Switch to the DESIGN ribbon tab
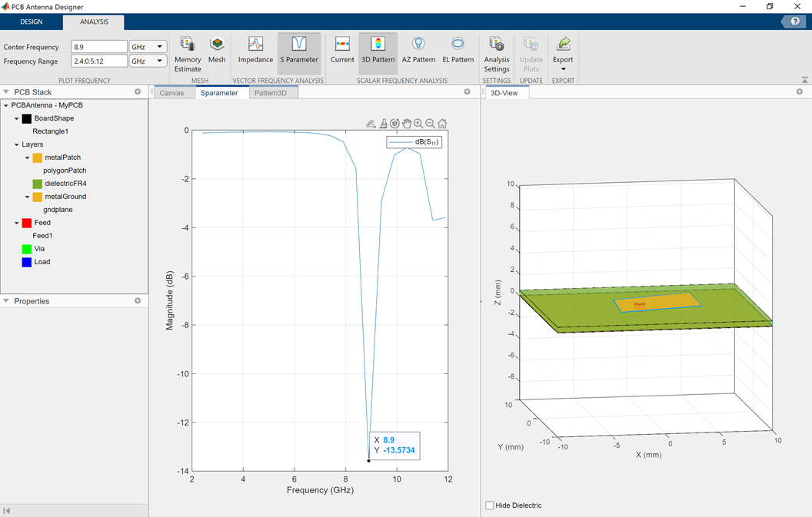The height and width of the screenshot is (517, 812). click(32, 22)
